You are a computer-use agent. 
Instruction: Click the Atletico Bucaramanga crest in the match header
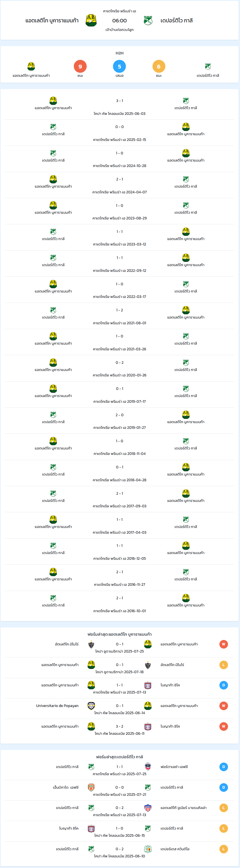click(x=91, y=21)
